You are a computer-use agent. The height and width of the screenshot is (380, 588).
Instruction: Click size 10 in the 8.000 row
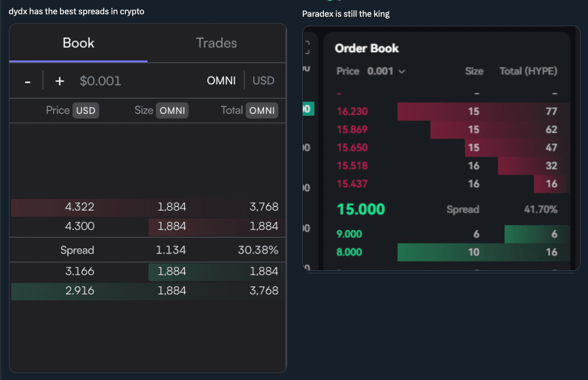(473, 252)
